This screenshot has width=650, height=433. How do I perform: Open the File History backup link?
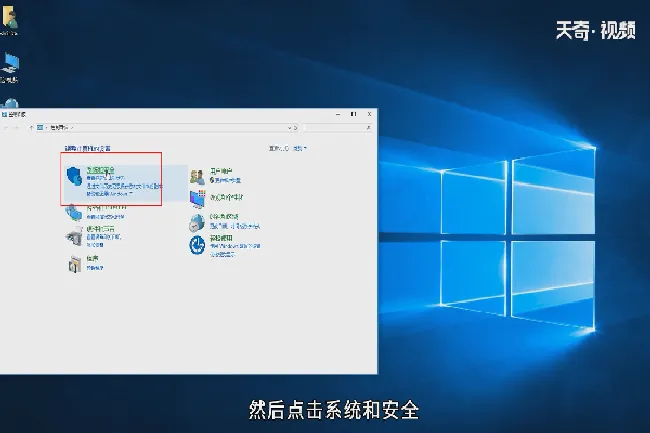(x=124, y=186)
